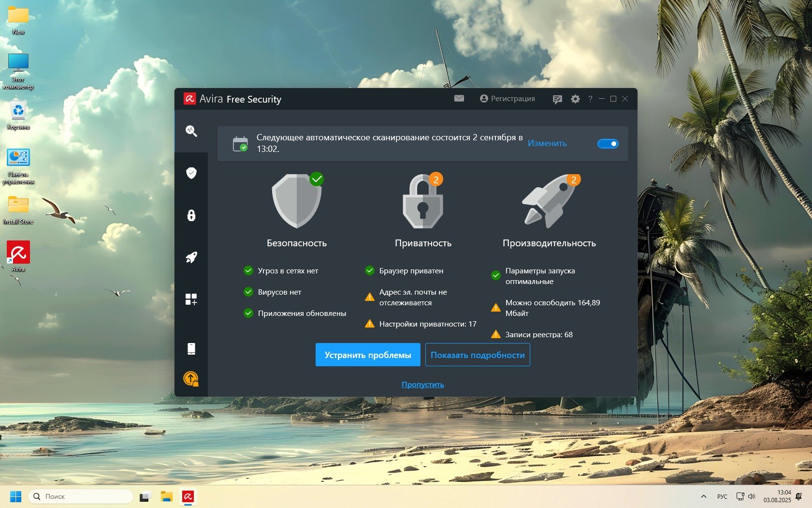
Task: Open the Avira messages envelope icon
Action: 459,99
